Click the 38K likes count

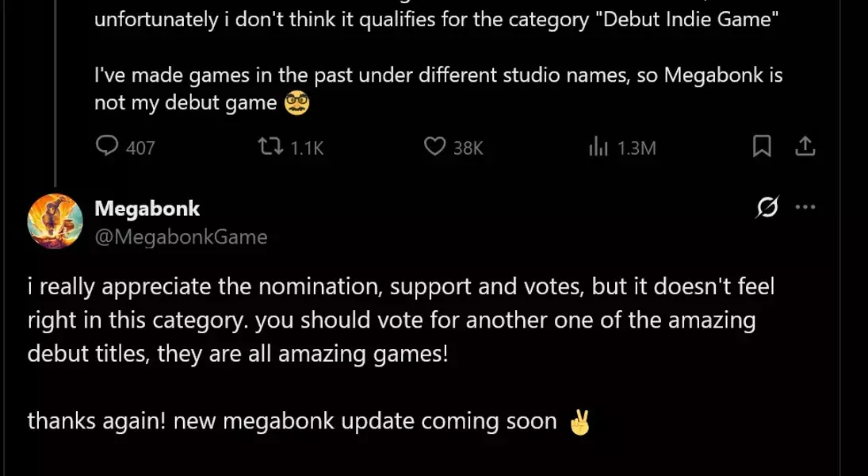(x=468, y=148)
